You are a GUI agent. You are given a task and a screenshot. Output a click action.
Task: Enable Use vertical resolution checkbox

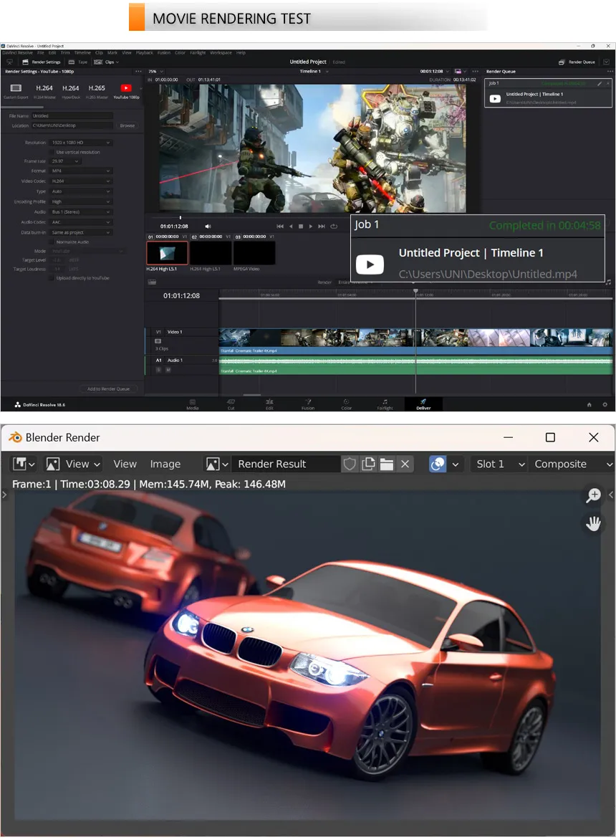coord(52,152)
